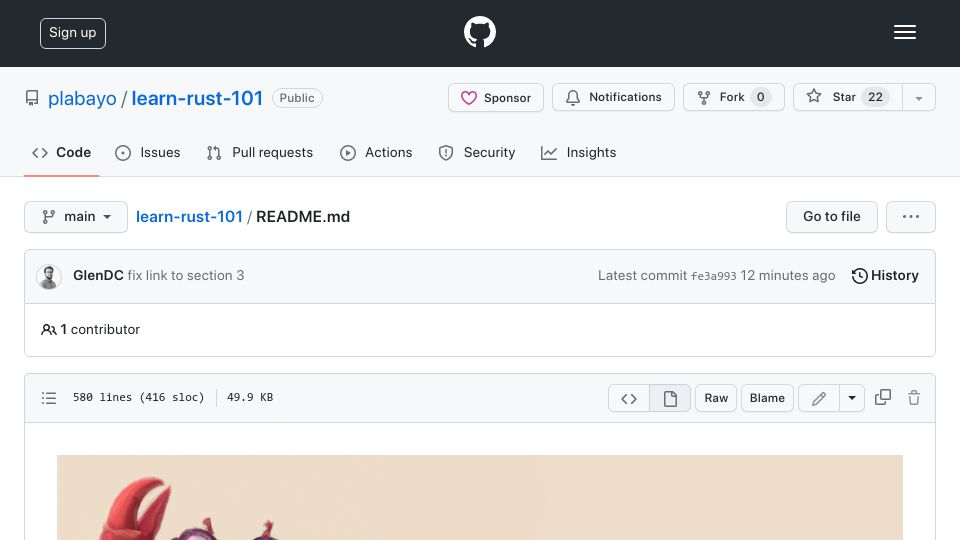Click the Go to file button

tap(831, 217)
